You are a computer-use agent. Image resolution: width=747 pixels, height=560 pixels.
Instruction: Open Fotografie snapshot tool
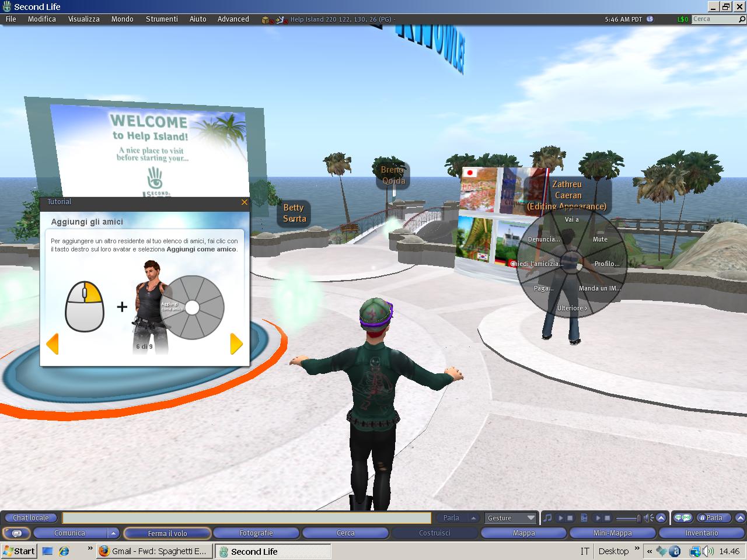(256, 533)
